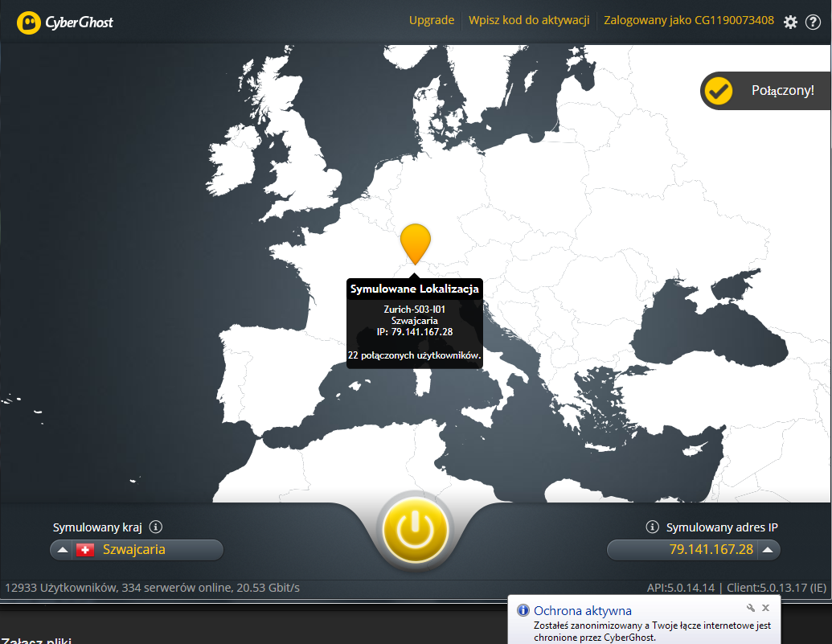Open help with the question mark icon

coord(813,22)
